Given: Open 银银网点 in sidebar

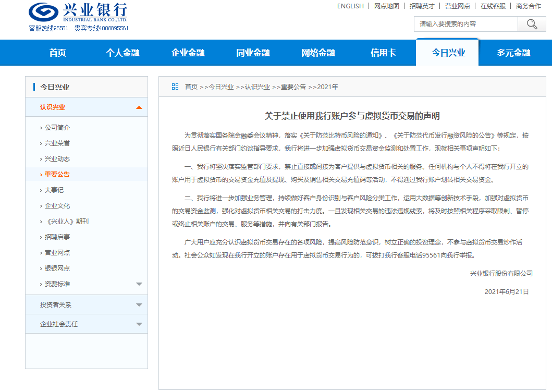Looking at the screenshot, I should pyautogui.click(x=57, y=268).
